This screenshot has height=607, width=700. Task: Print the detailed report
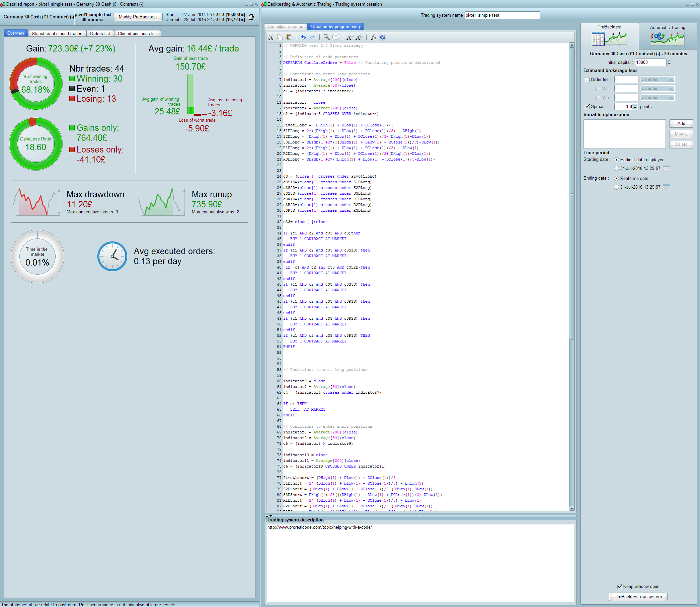pos(251,17)
